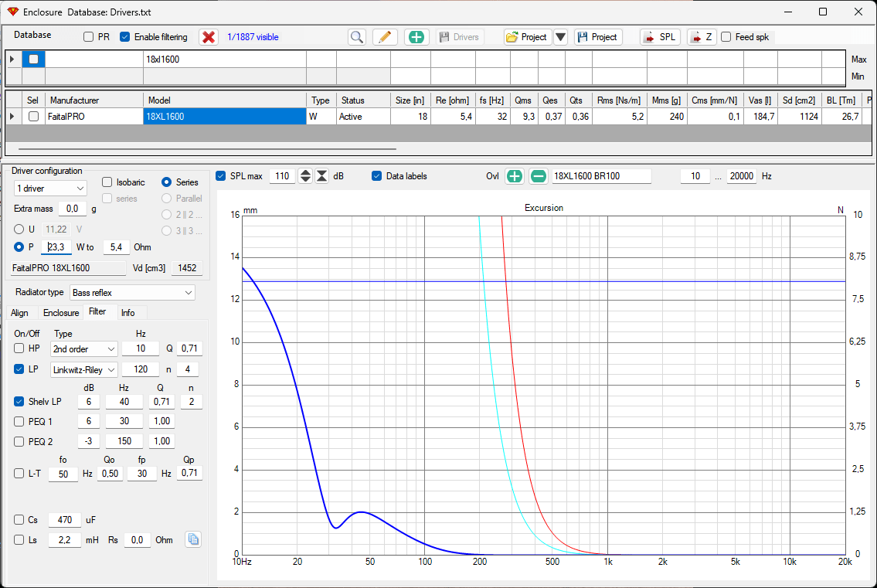
Task: Sort by the Manufacturer column header
Action: [94, 100]
